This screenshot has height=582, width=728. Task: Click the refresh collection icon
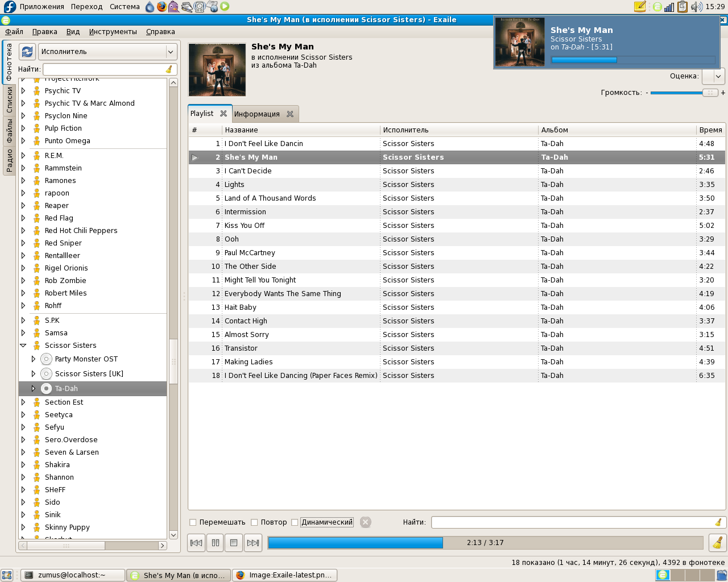(27, 52)
